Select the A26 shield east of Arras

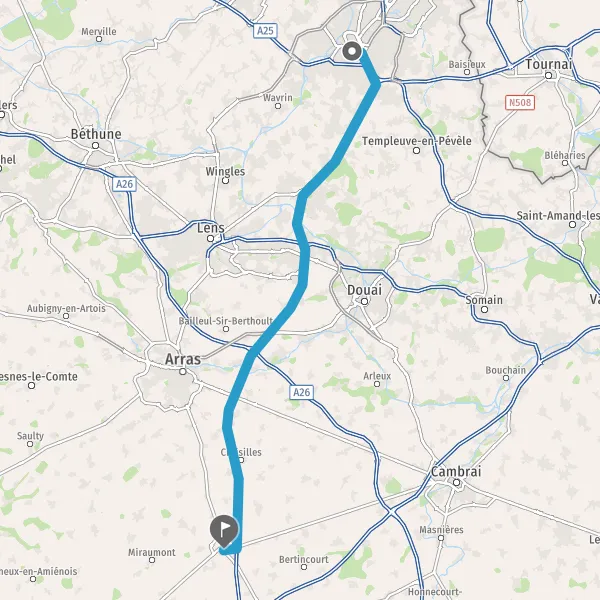(x=302, y=392)
